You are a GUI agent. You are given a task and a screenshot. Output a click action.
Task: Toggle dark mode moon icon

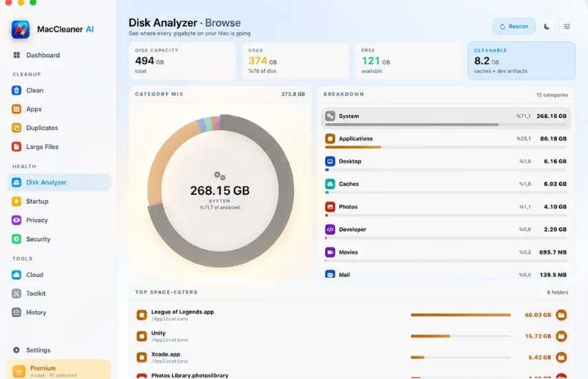tap(547, 26)
